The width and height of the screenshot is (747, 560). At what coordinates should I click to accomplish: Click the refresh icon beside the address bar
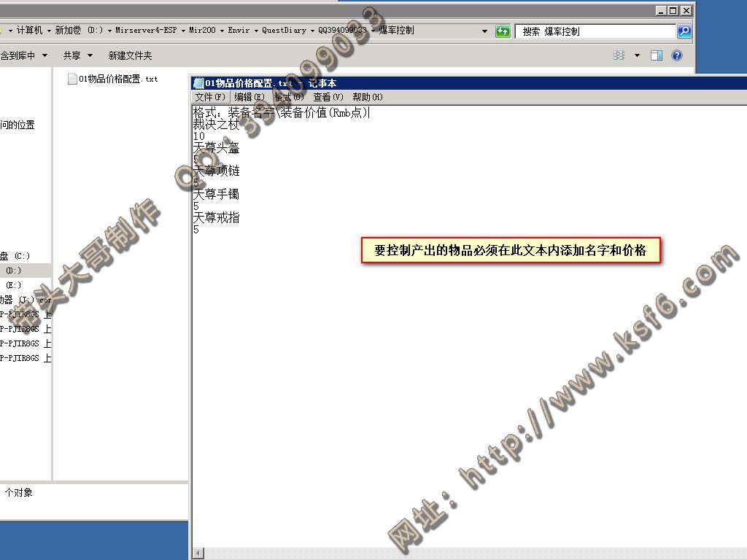point(503,31)
